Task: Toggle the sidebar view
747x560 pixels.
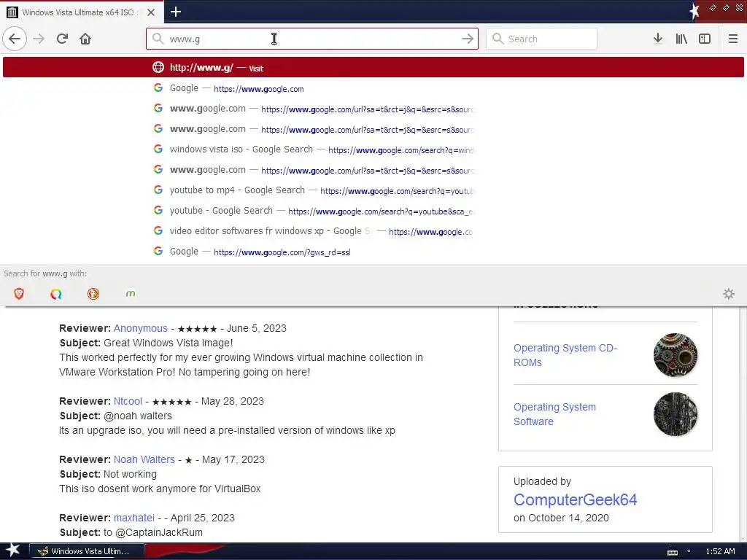Action: click(x=705, y=39)
